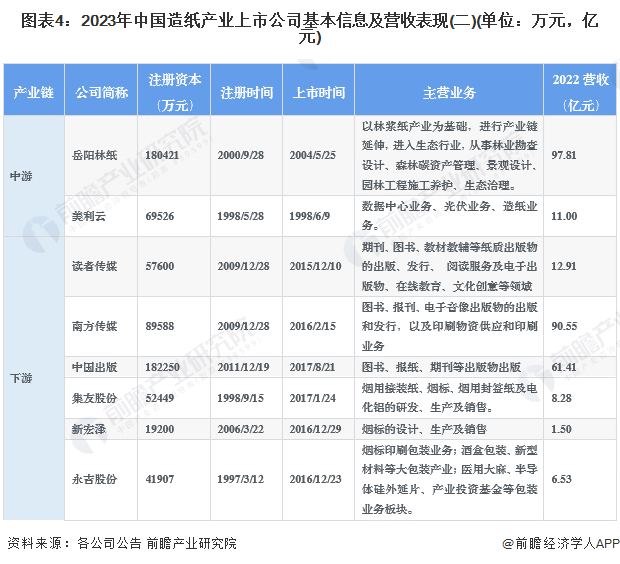Click registration date 1998/9/15
The height and width of the screenshot is (564, 620).
coord(240,398)
